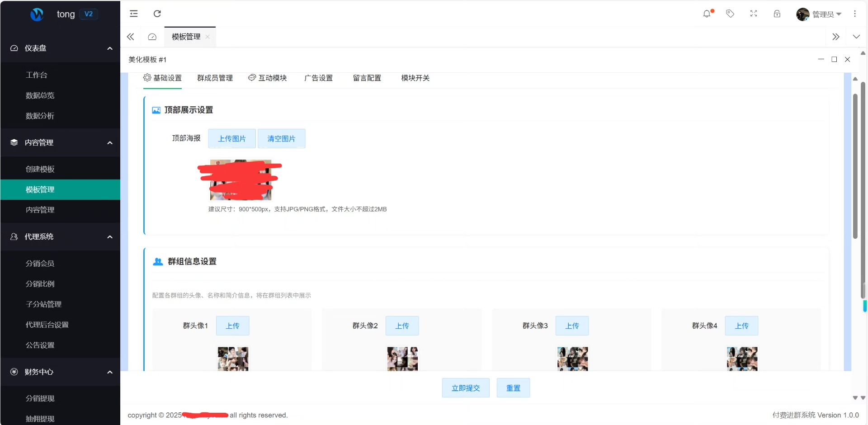Close the 模板管理 tab
The height and width of the screenshot is (425, 868).
click(x=208, y=37)
